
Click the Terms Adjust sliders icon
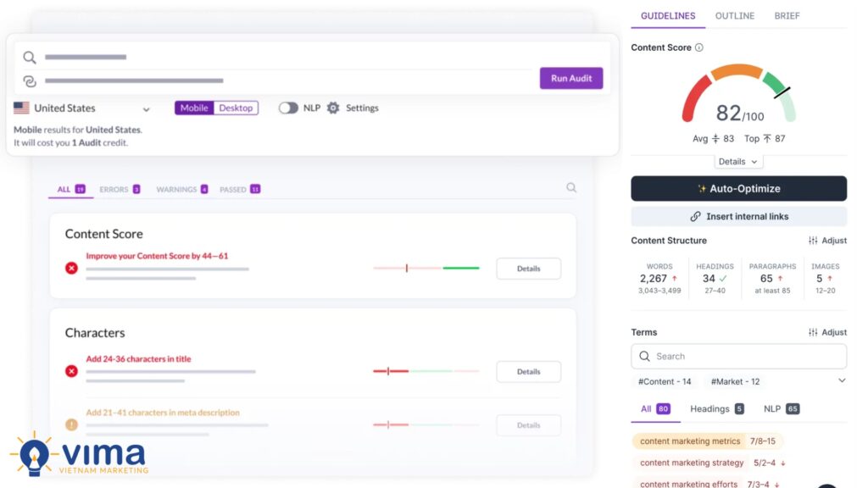pos(813,332)
